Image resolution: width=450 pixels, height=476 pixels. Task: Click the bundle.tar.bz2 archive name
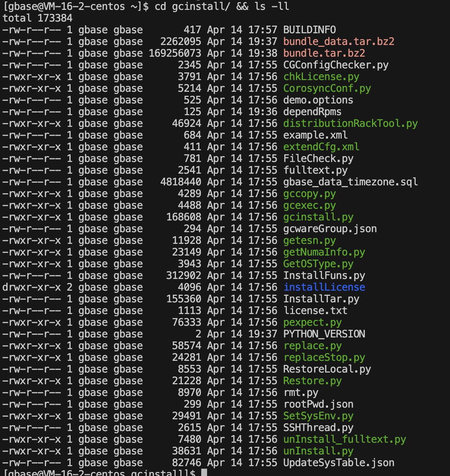coord(324,53)
